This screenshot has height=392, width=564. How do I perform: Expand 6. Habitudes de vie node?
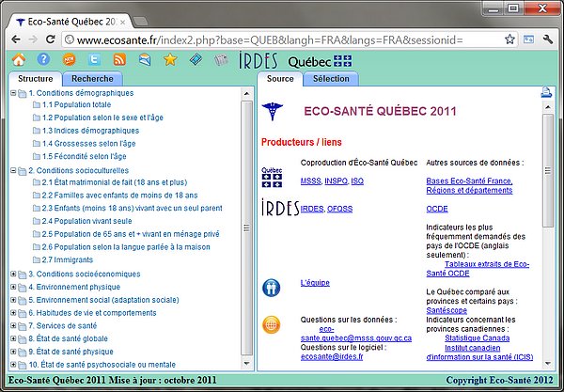point(13,313)
